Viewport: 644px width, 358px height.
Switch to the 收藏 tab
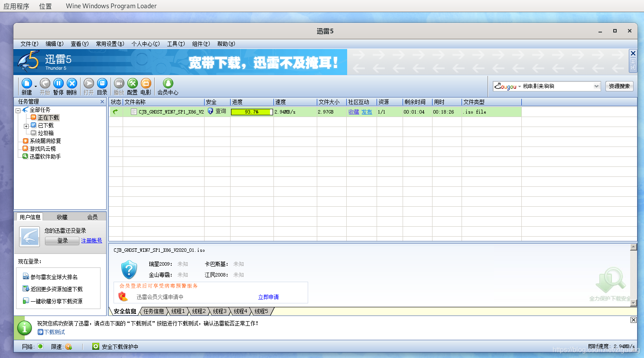pyautogui.click(x=62, y=217)
